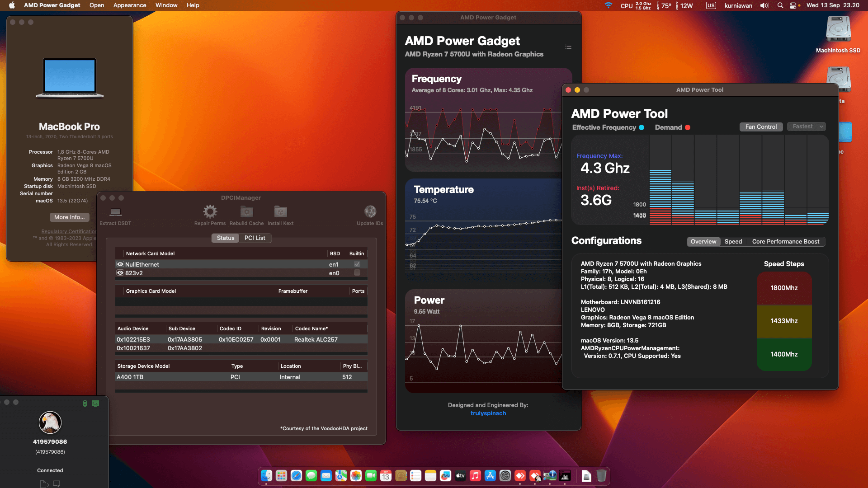
Task: Open FaceTime from the Dock
Action: (x=371, y=476)
